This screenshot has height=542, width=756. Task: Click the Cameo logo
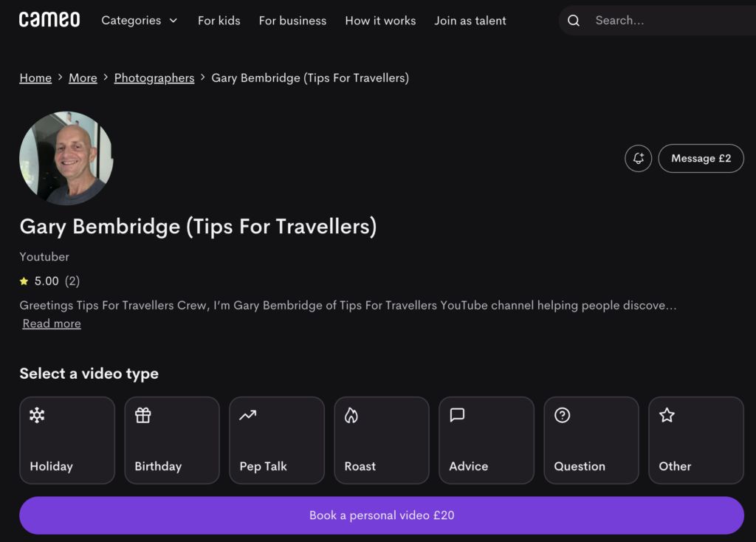pos(49,20)
